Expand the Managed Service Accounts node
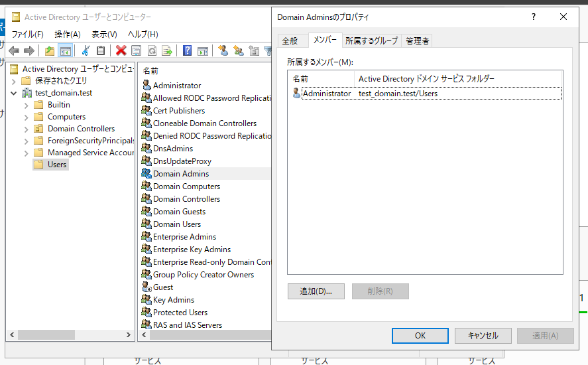 click(x=26, y=153)
